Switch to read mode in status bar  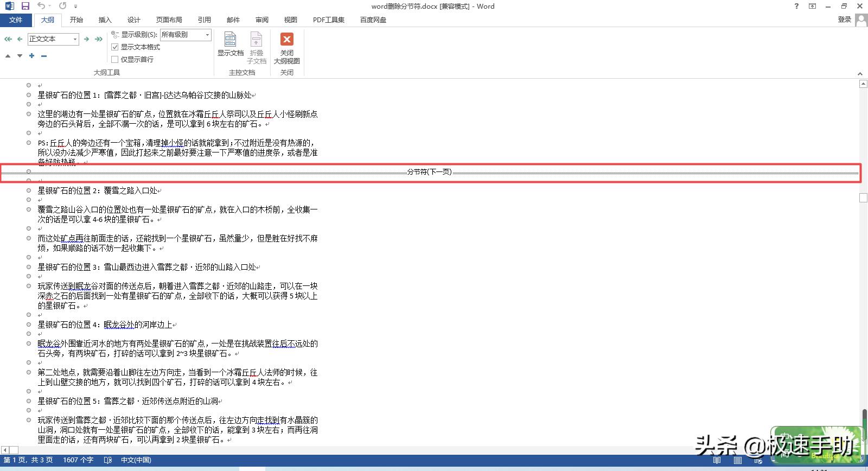pyautogui.click(x=717, y=460)
